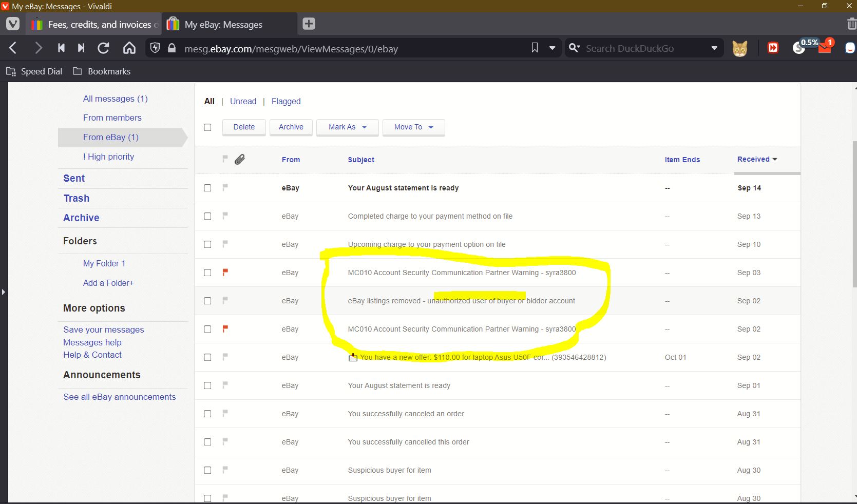The height and width of the screenshot is (504, 857).
Task: Open the mail icon with notification badge
Action: pos(826,47)
